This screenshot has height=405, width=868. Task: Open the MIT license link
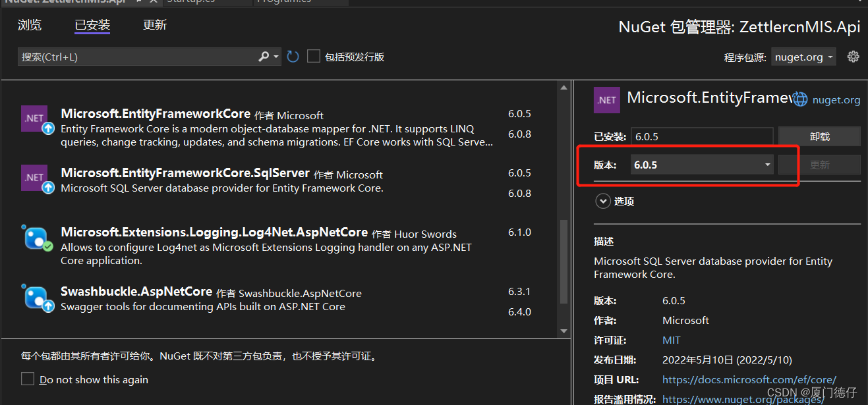click(672, 340)
